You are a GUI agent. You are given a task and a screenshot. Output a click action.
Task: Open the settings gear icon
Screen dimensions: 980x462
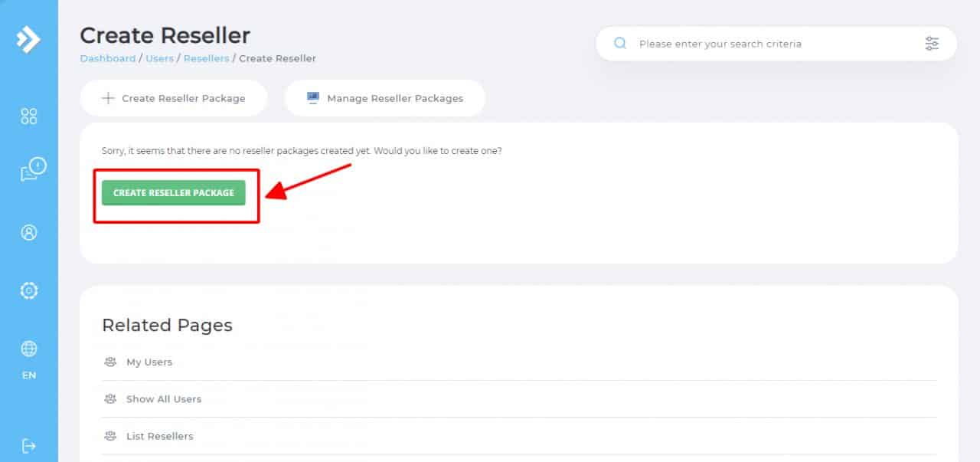29,290
